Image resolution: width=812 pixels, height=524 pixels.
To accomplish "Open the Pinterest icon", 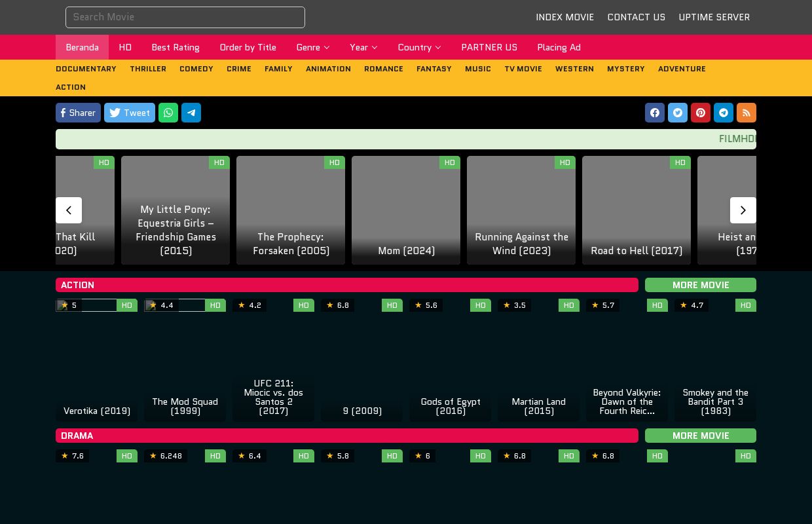I will [x=701, y=113].
